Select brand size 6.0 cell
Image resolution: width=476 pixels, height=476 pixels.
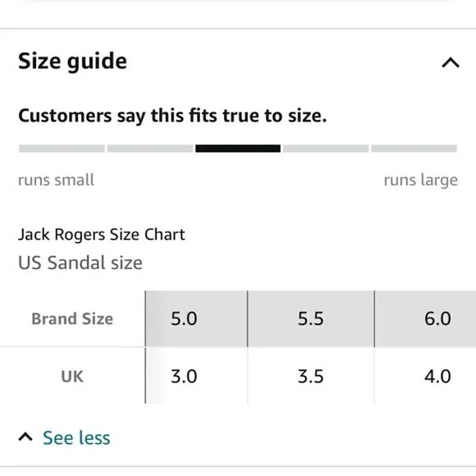(425, 318)
